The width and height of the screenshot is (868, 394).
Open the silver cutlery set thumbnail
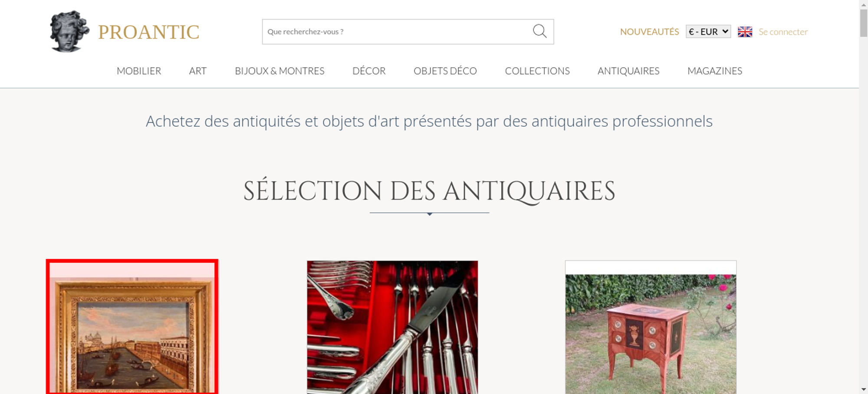pyautogui.click(x=392, y=327)
